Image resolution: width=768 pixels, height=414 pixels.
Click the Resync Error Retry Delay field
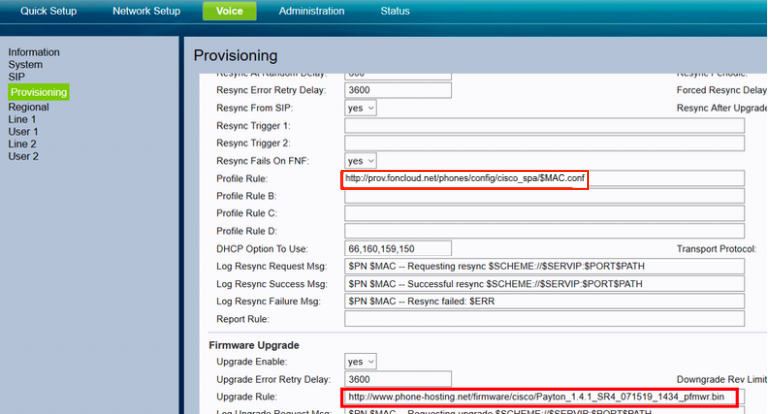pyautogui.click(x=398, y=90)
